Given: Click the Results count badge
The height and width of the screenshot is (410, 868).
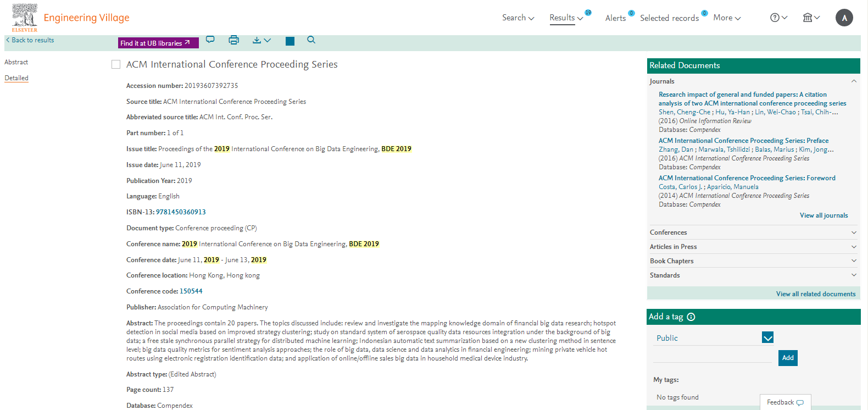Looking at the screenshot, I should point(588,12).
